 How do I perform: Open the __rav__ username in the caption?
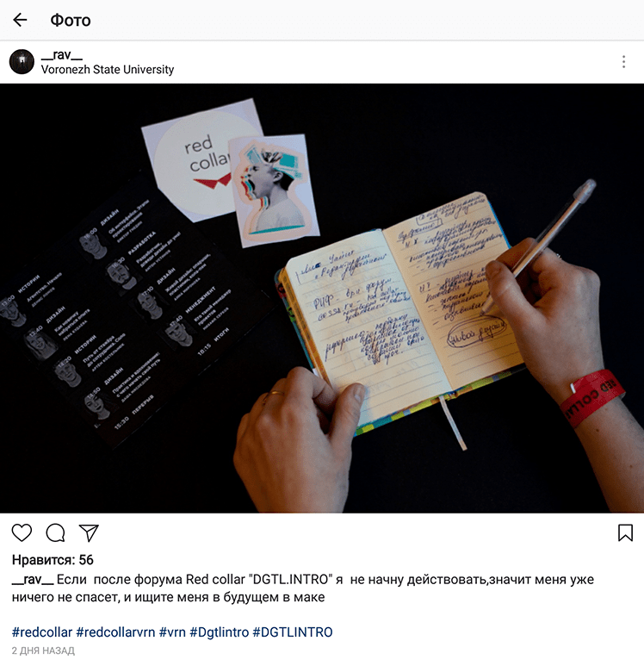(x=33, y=580)
